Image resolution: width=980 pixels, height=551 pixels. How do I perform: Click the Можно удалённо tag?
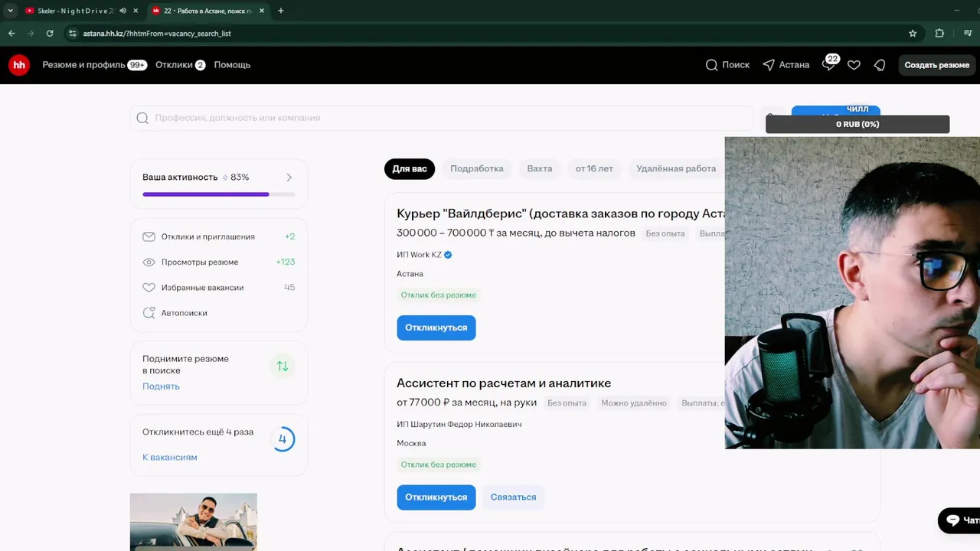click(634, 403)
